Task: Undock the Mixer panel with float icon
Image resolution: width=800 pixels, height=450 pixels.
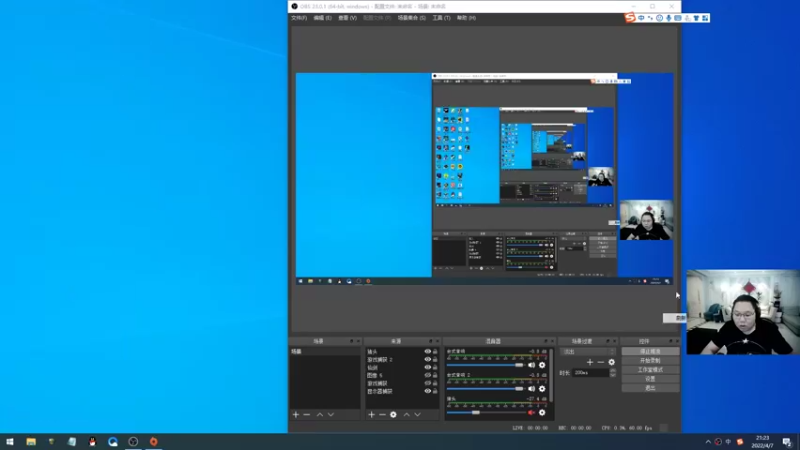Action: pos(545,341)
